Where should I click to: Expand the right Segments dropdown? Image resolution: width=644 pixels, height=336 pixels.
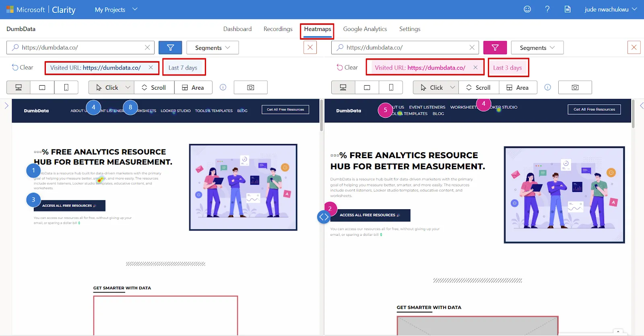pyautogui.click(x=537, y=47)
